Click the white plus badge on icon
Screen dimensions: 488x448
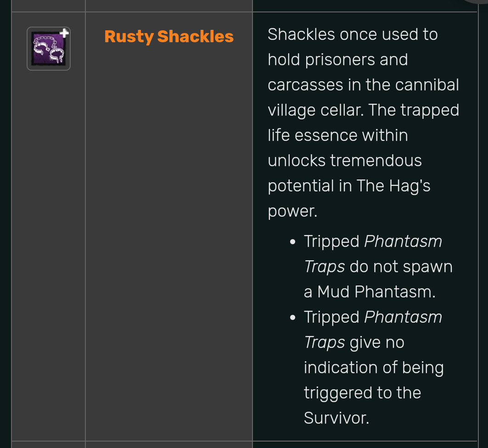click(x=64, y=33)
